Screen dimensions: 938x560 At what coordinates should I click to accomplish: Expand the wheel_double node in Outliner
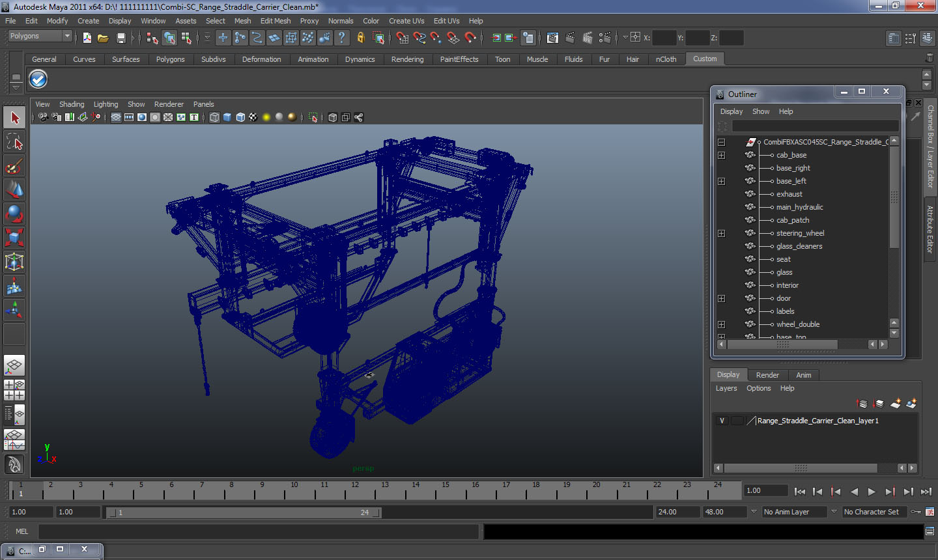click(x=721, y=324)
